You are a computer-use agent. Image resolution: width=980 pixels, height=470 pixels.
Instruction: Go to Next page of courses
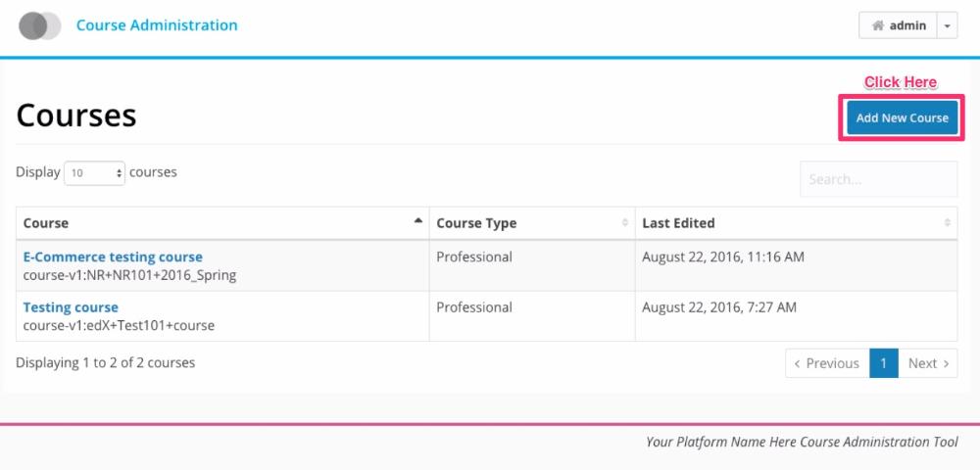[x=927, y=363]
